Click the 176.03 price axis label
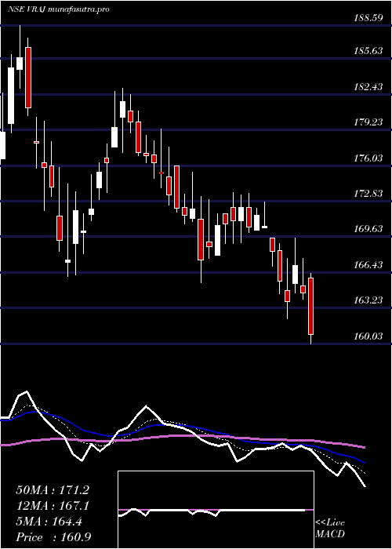 [368, 158]
